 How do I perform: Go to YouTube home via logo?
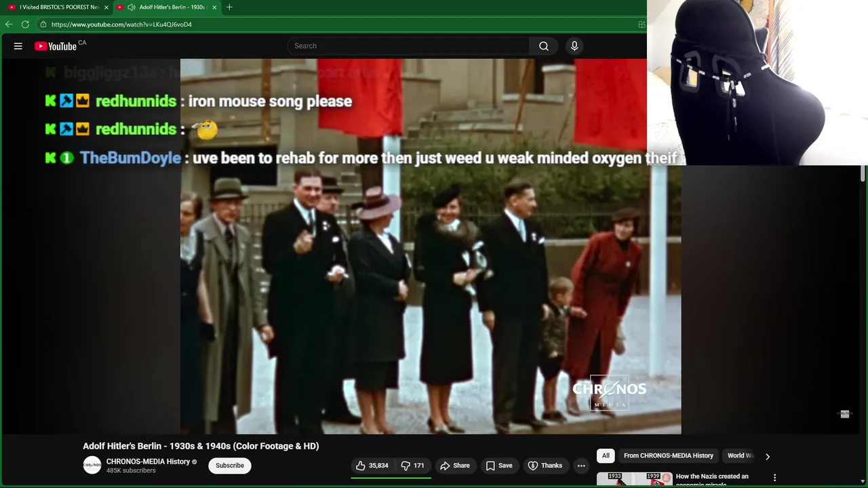[56, 46]
